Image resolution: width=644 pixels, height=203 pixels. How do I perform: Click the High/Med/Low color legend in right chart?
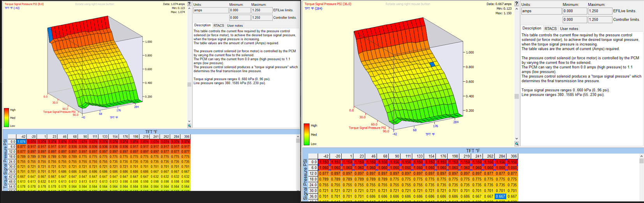307,135
